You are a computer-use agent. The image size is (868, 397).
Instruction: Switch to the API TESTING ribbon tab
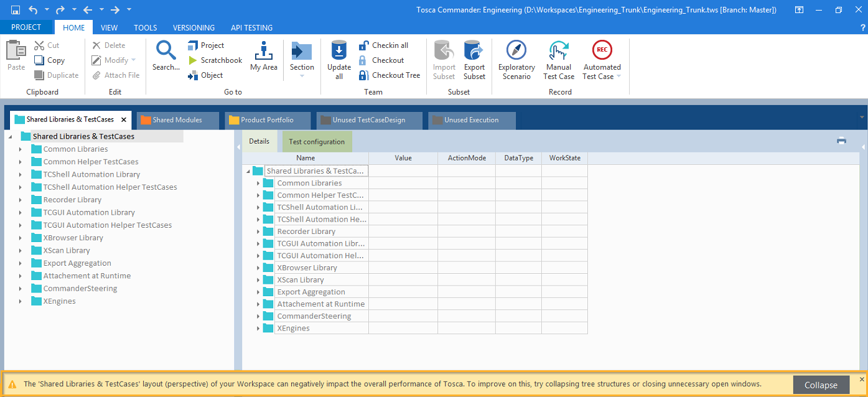click(251, 27)
